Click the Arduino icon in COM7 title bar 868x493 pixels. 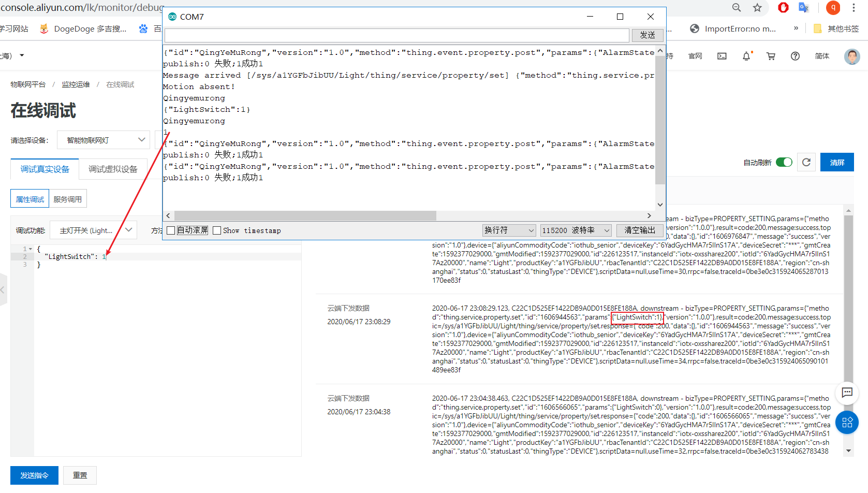172,17
